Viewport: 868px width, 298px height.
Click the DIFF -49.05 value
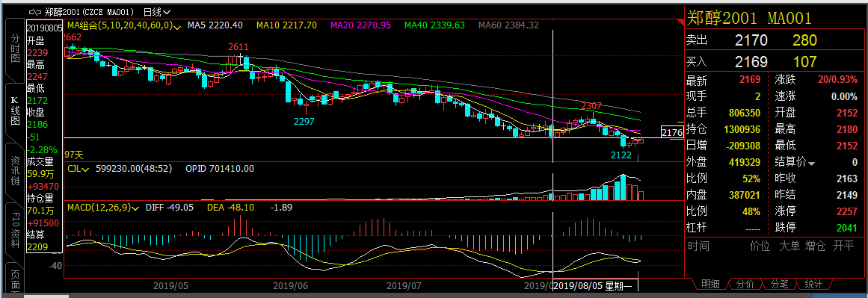tap(170, 208)
